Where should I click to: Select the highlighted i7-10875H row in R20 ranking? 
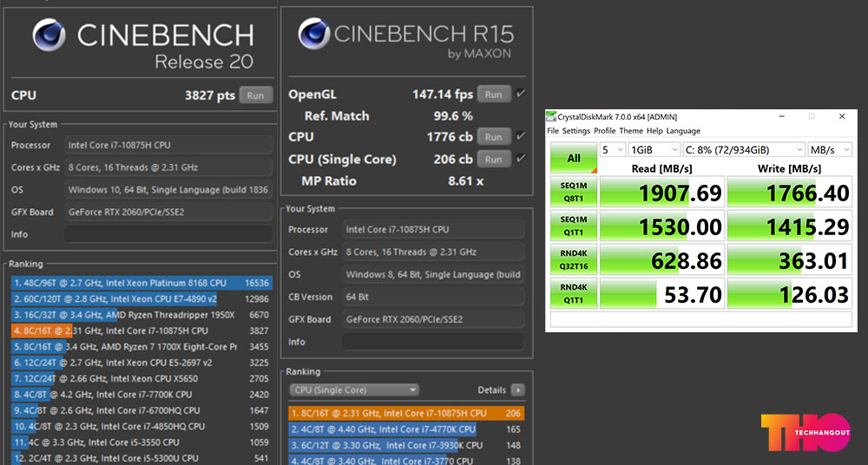[x=141, y=331]
